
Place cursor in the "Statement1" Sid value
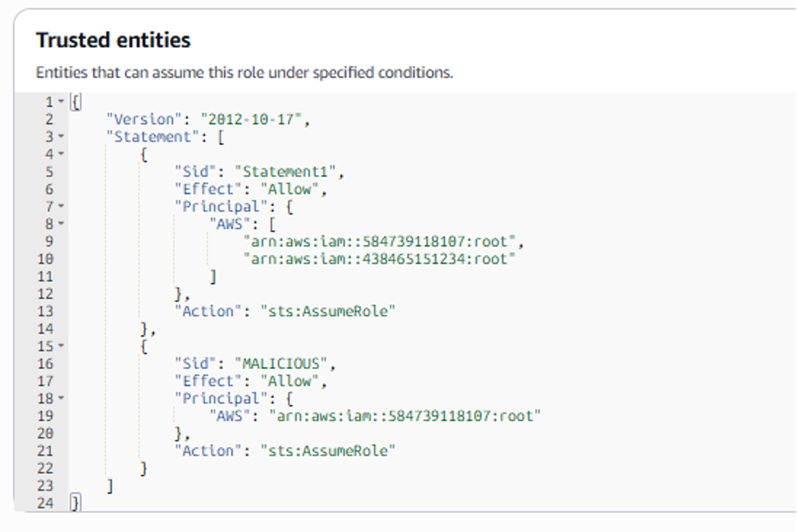(285, 172)
